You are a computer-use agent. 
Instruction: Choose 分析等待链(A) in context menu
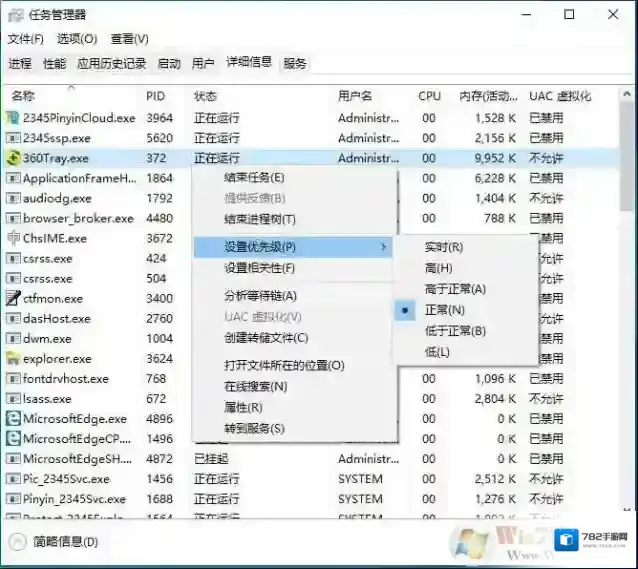pyautogui.click(x=260, y=296)
